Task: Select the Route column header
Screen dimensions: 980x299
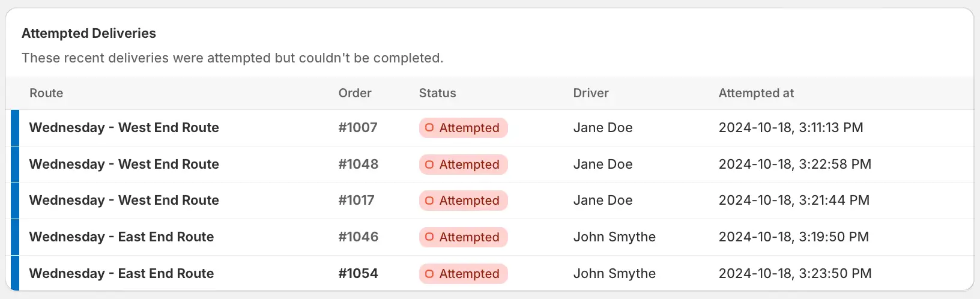Action: pyautogui.click(x=46, y=93)
